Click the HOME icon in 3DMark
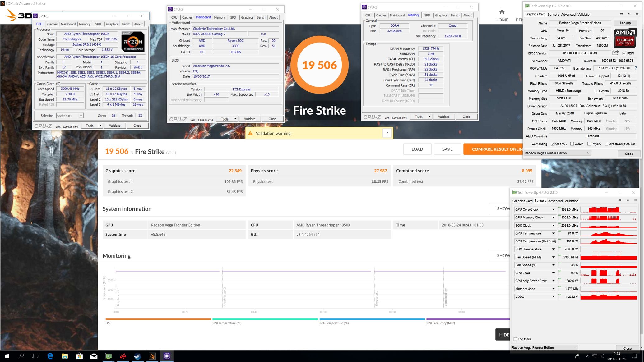The width and height of the screenshot is (644, 362). click(x=502, y=12)
